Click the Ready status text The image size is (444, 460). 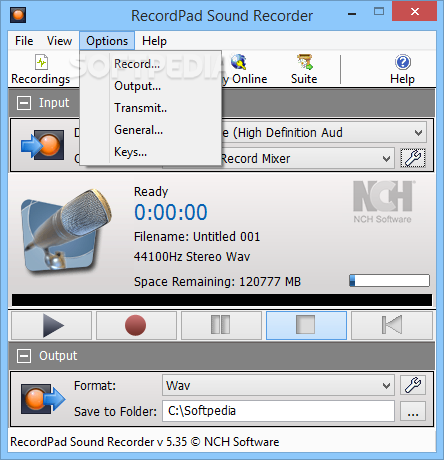(151, 192)
